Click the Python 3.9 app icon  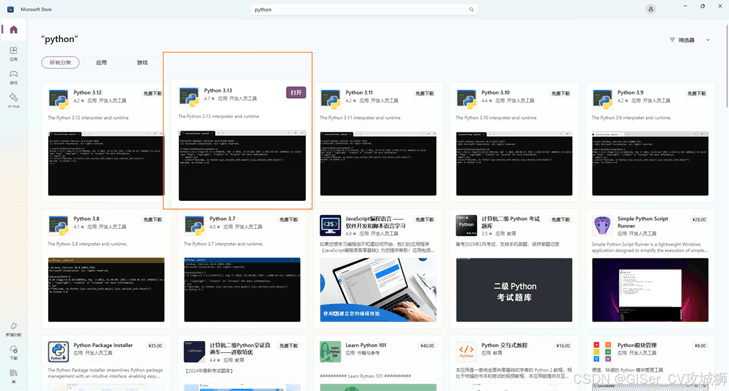pyautogui.click(x=602, y=99)
